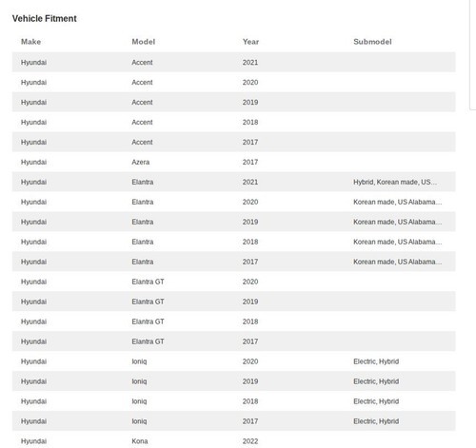Click Ioniq model in the 2018 row
Image resolution: width=476 pixels, height=448 pixels.
[139, 401]
